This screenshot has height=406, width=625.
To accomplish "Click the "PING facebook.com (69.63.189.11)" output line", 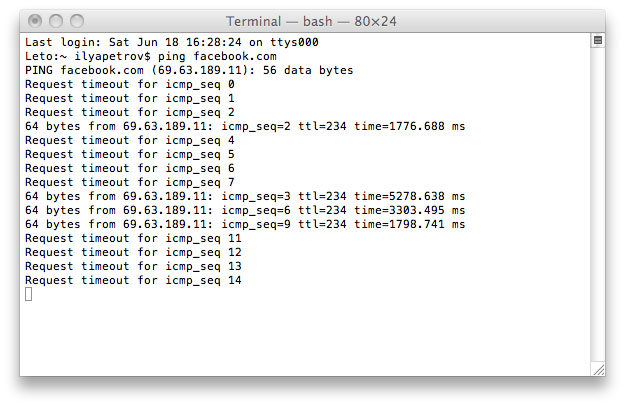I will (188, 71).
